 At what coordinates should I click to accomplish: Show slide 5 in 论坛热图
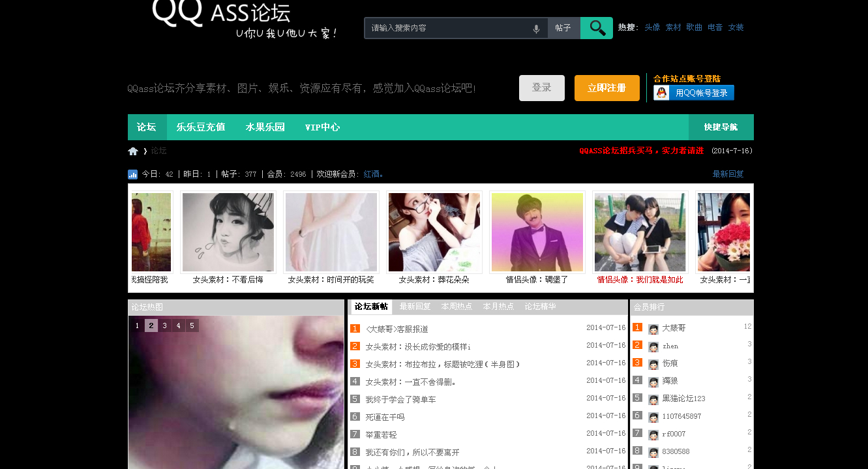coord(192,325)
